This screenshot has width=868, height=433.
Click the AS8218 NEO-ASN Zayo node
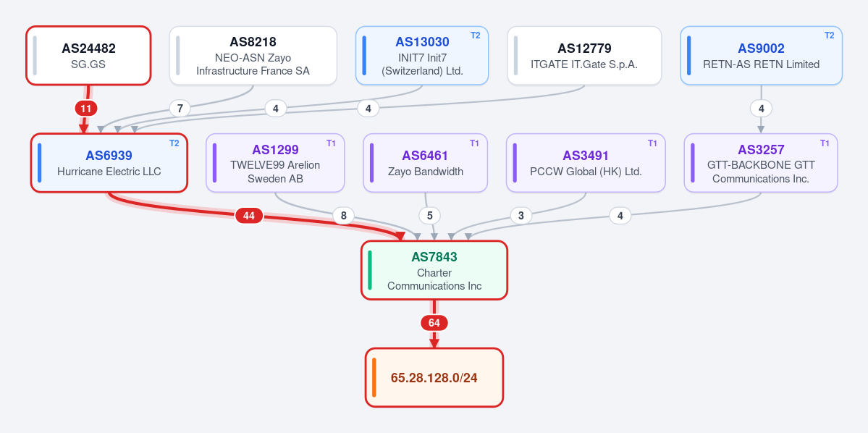point(253,55)
